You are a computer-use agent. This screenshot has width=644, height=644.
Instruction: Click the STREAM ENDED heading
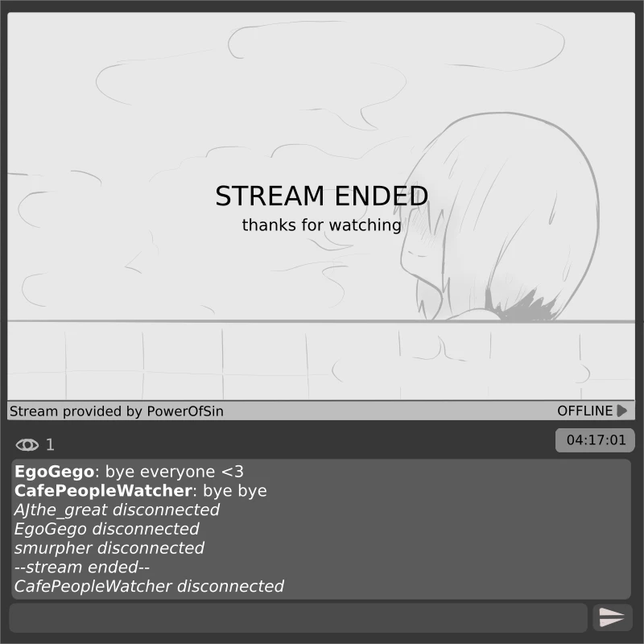321,196
